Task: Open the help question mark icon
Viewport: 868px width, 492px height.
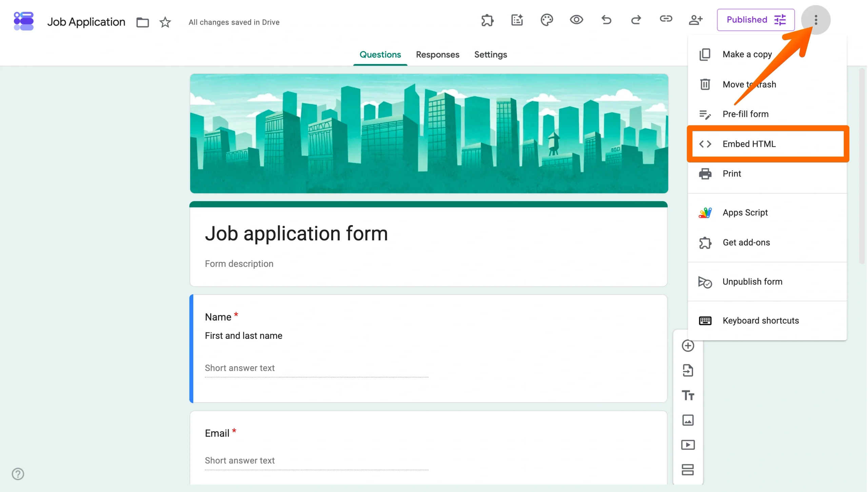Action: tap(18, 474)
